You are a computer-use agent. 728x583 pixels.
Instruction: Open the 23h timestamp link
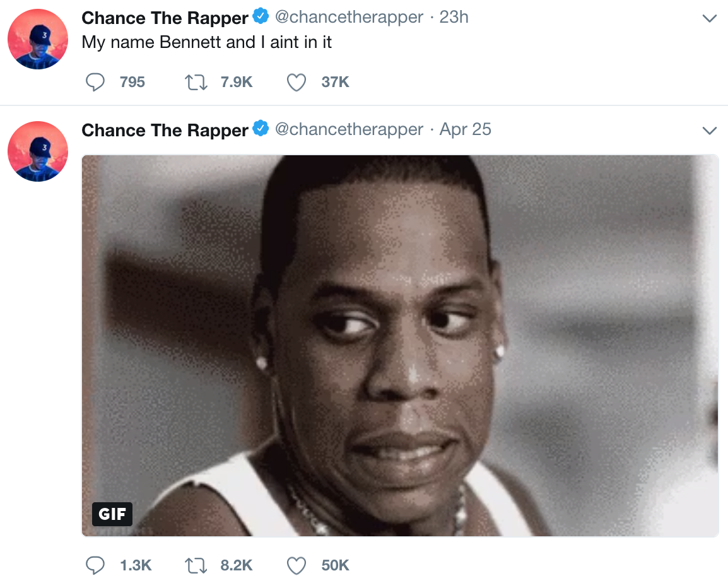click(454, 17)
